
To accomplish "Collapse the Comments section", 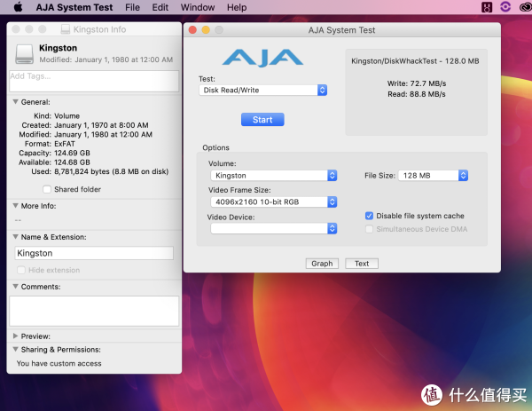I will pos(15,287).
